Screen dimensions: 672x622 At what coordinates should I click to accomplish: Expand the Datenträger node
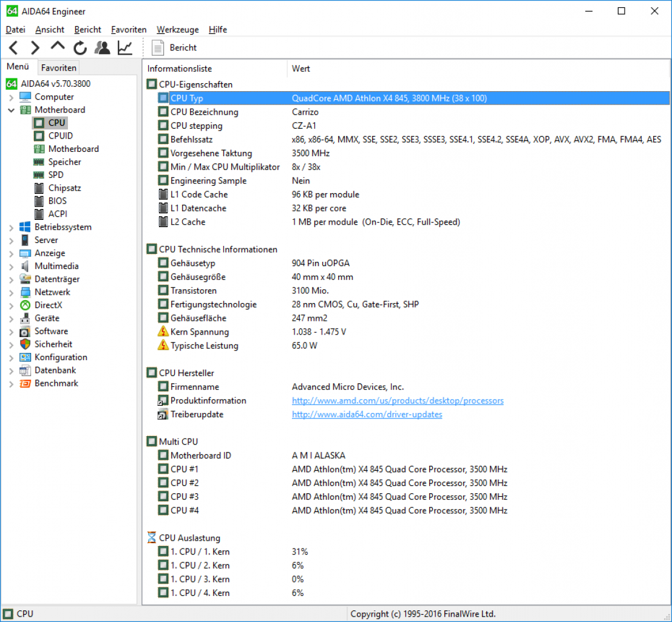11,279
